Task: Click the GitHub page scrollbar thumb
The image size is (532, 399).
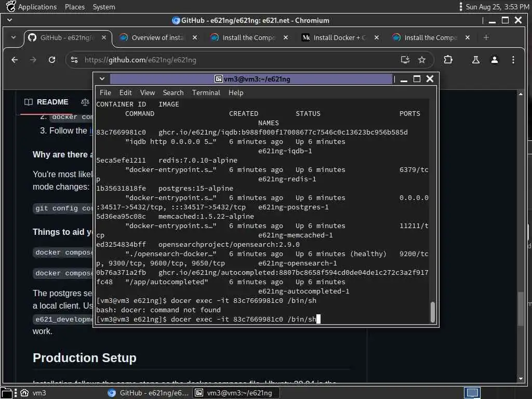Action: click(x=521, y=309)
